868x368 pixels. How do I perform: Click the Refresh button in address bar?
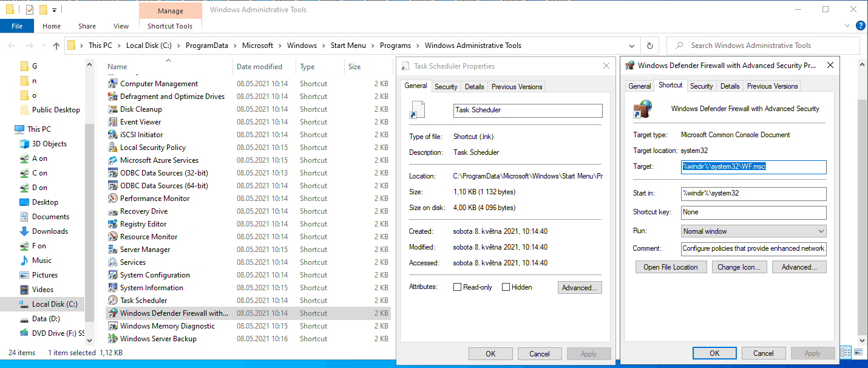click(650, 46)
